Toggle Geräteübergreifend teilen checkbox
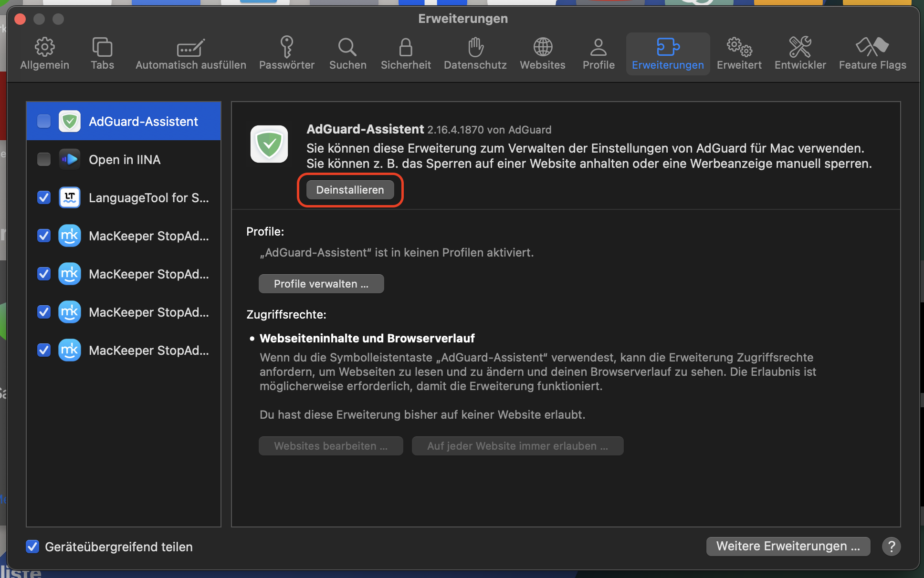The width and height of the screenshot is (924, 578). (32, 547)
